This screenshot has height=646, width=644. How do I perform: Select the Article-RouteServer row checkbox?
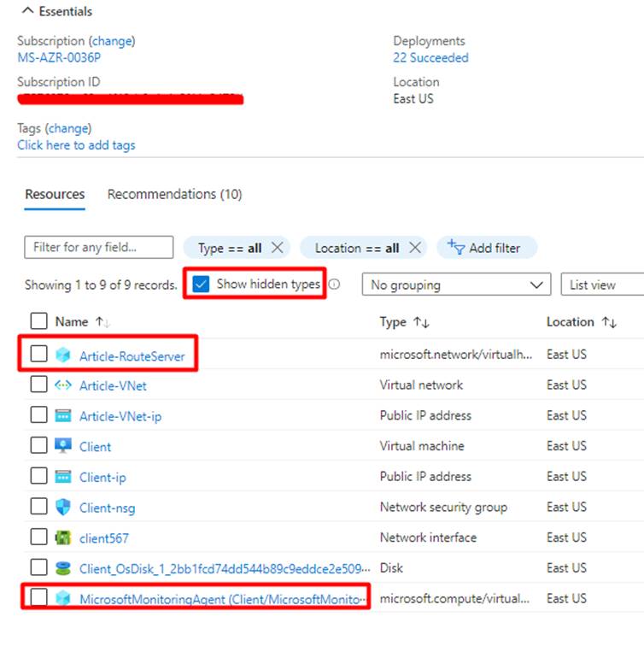pyautogui.click(x=38, y=354)
